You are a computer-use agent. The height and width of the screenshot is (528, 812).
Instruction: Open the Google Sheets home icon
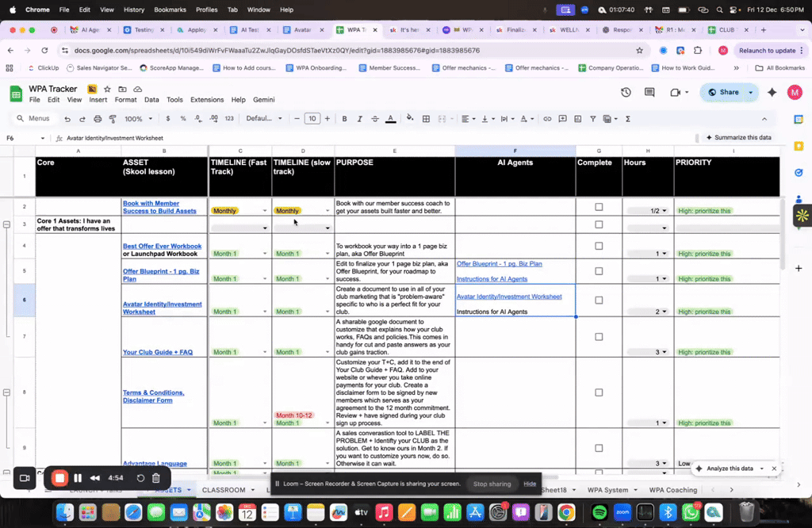16,94
